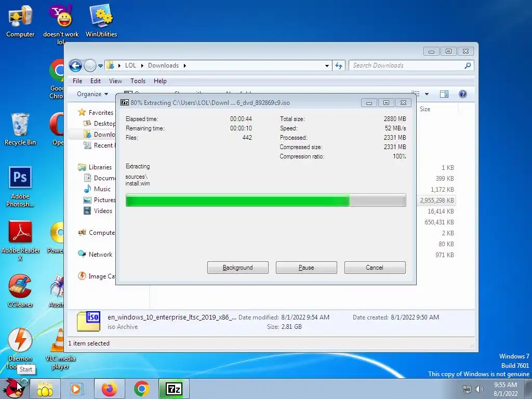Click the network tray icon
Screen dimensions: 532x399
[x=467, y=389]
